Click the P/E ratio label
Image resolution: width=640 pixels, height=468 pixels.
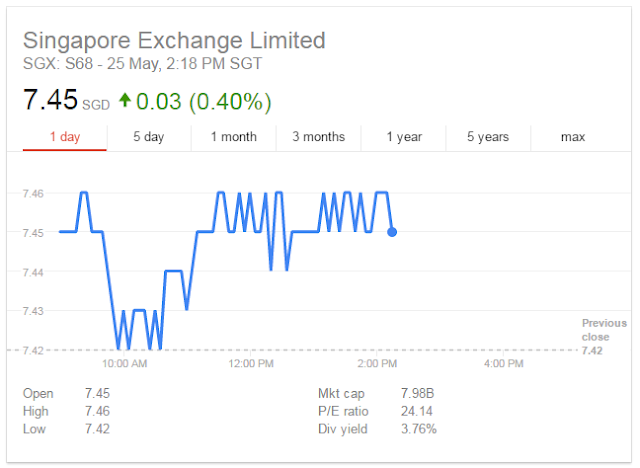click(343, 411)
